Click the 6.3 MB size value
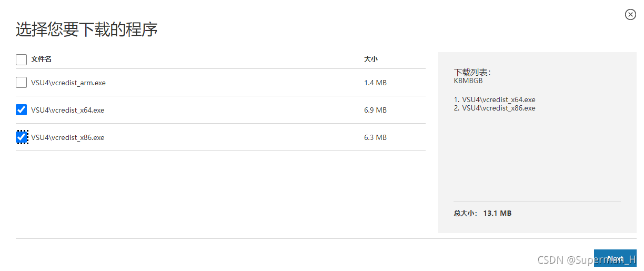This screenshot has width=644, height=271. pyautogui.click(x=375, y=137)
